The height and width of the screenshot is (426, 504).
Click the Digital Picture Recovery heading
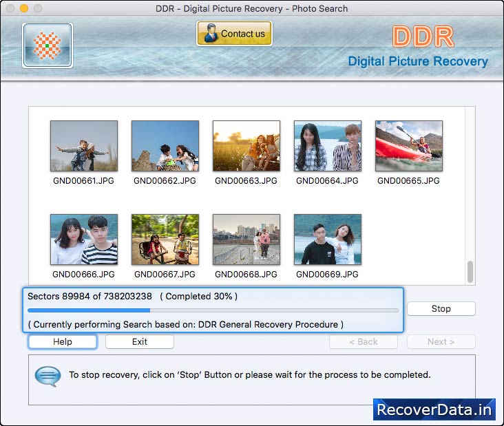point(418,61)
